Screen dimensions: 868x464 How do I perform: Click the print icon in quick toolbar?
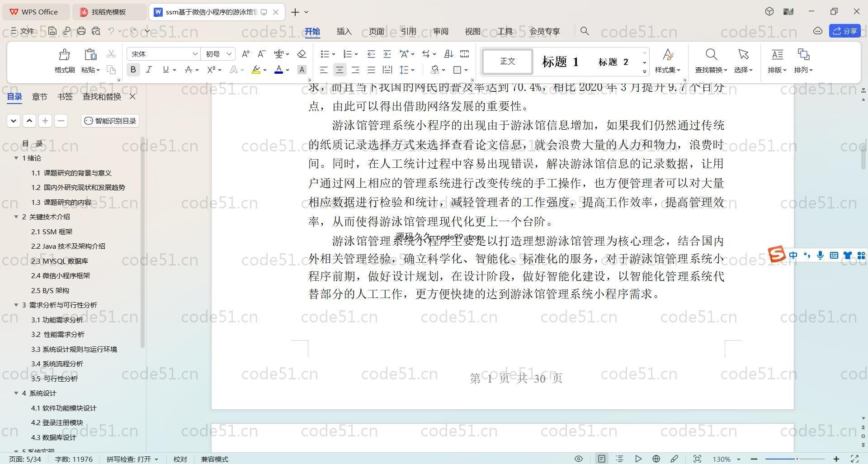pos(81,31)
